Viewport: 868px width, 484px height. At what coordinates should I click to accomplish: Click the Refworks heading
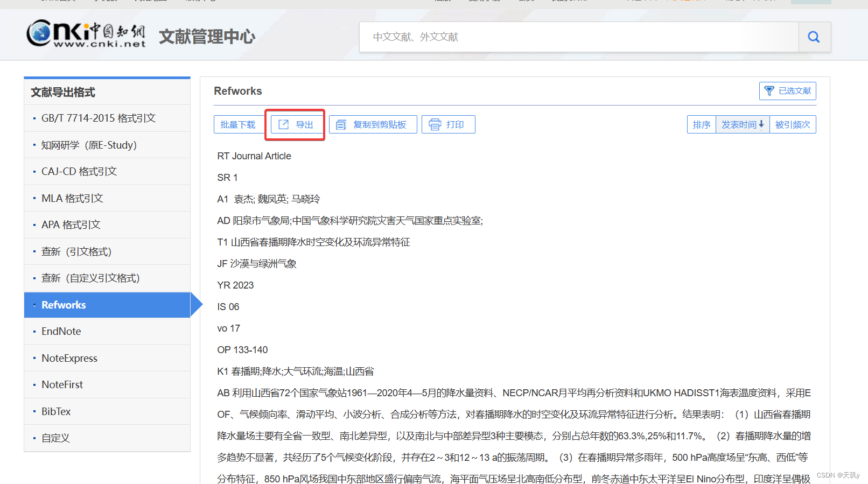coord(238,91)
